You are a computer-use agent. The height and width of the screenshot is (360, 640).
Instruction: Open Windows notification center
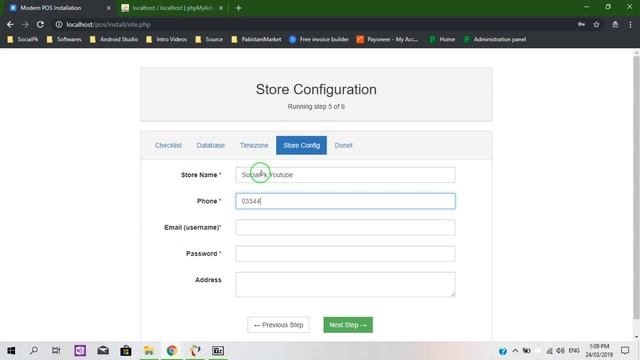(625, 351)
